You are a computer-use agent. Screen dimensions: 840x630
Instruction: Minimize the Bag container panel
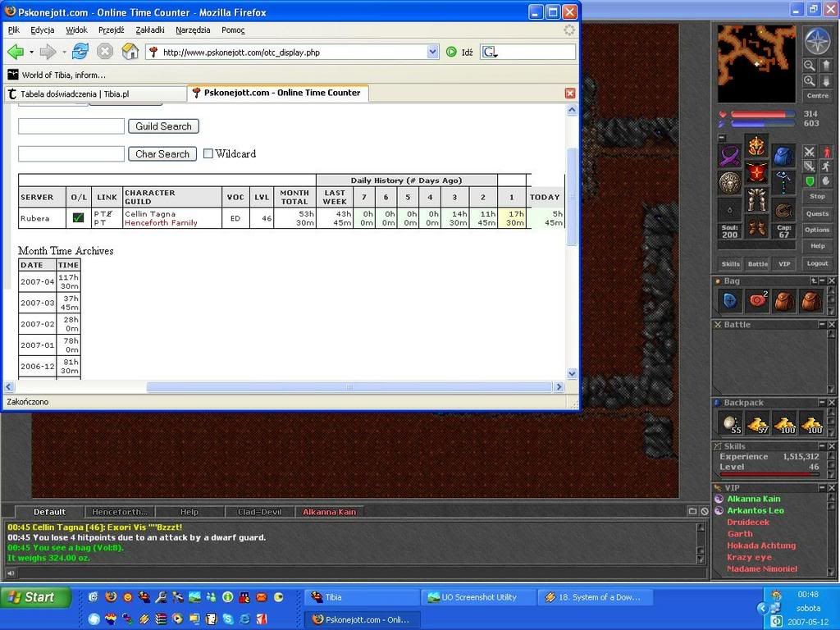(x=822, y=281)
